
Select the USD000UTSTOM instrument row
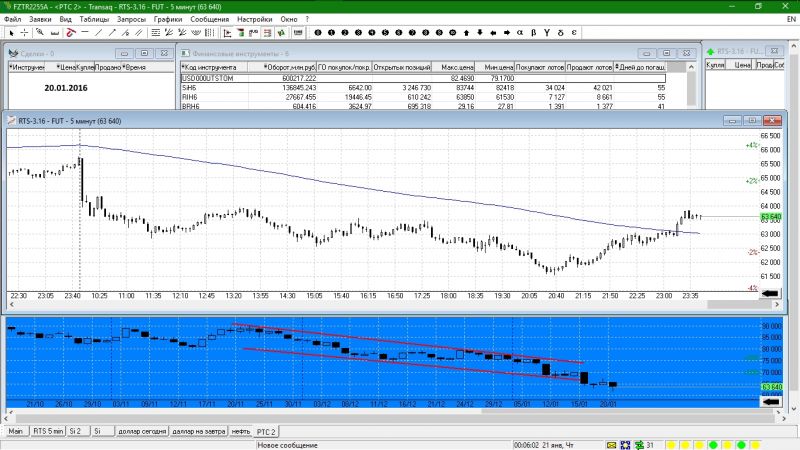[x=423, y=78]
